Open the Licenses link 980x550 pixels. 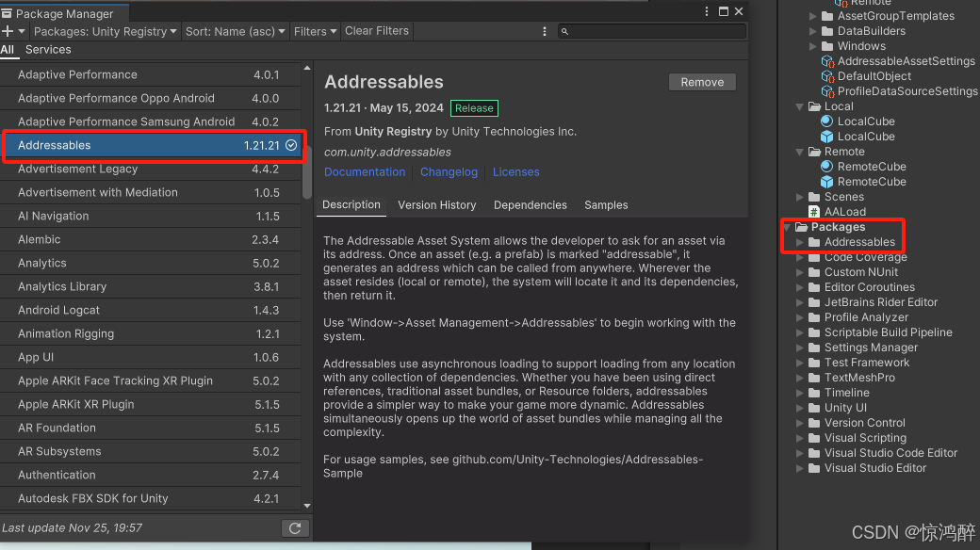(515, 171)
